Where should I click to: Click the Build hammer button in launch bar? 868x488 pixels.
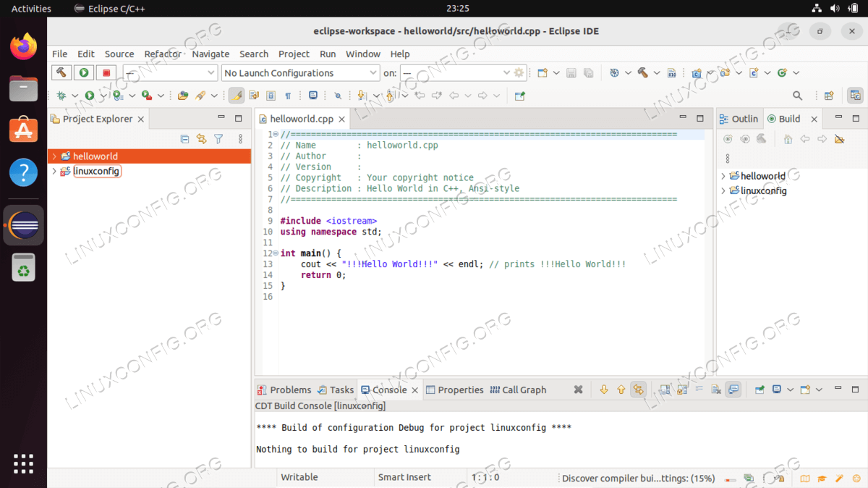61,73
